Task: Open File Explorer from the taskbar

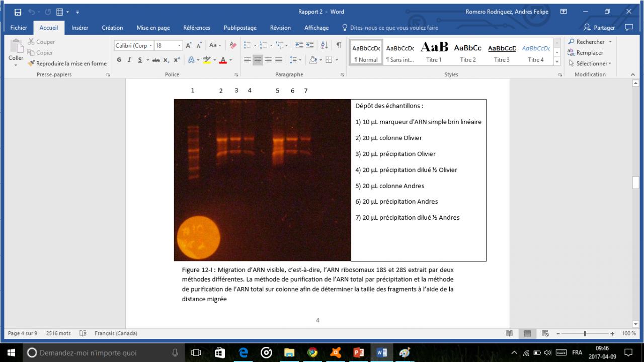Action: click(290, 352)
